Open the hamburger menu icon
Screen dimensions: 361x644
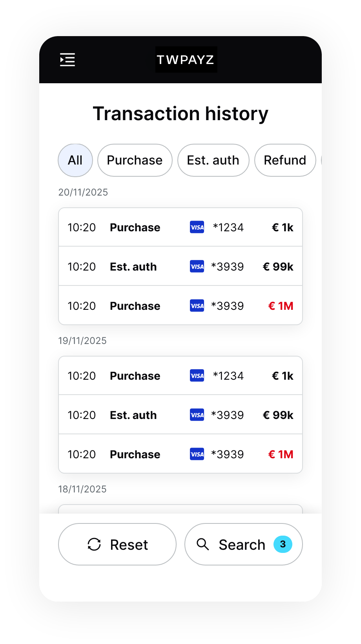click(67, 60)
